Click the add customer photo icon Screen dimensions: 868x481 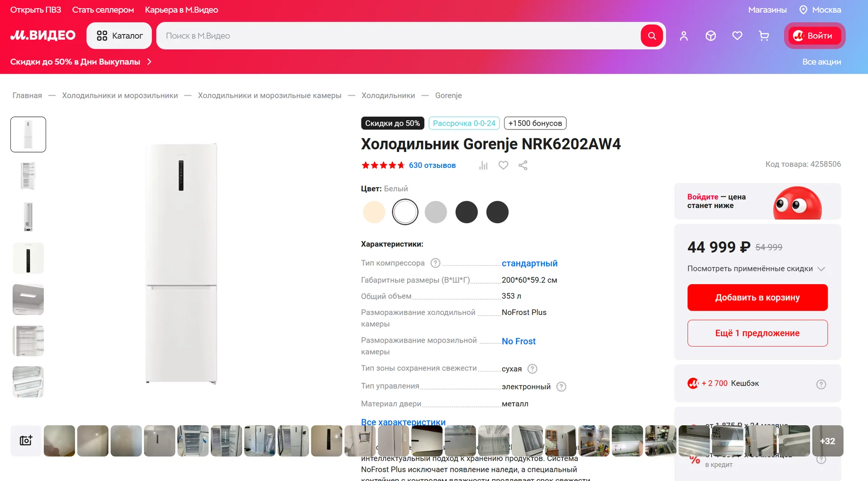(26, 441)
